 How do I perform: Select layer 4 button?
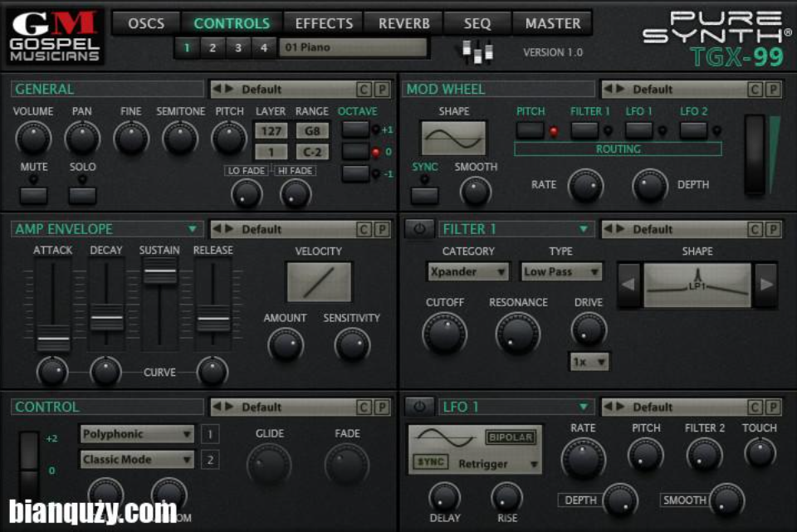(x=264, y=48)
